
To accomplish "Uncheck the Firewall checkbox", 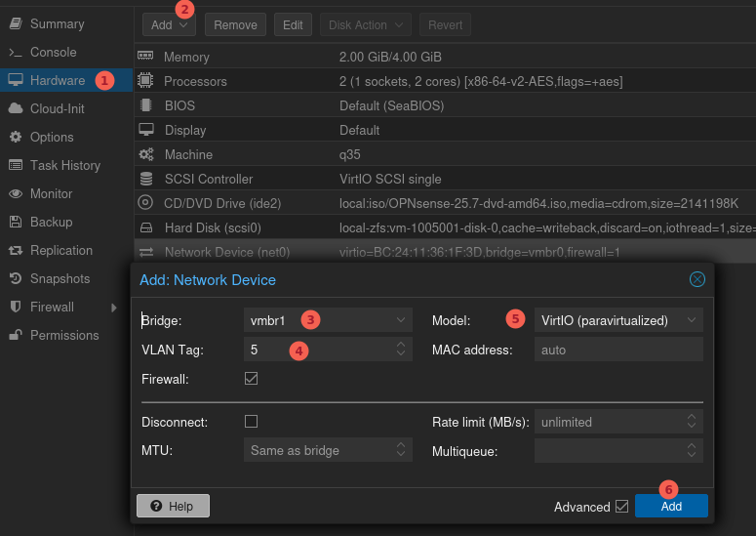I will 252,378.
